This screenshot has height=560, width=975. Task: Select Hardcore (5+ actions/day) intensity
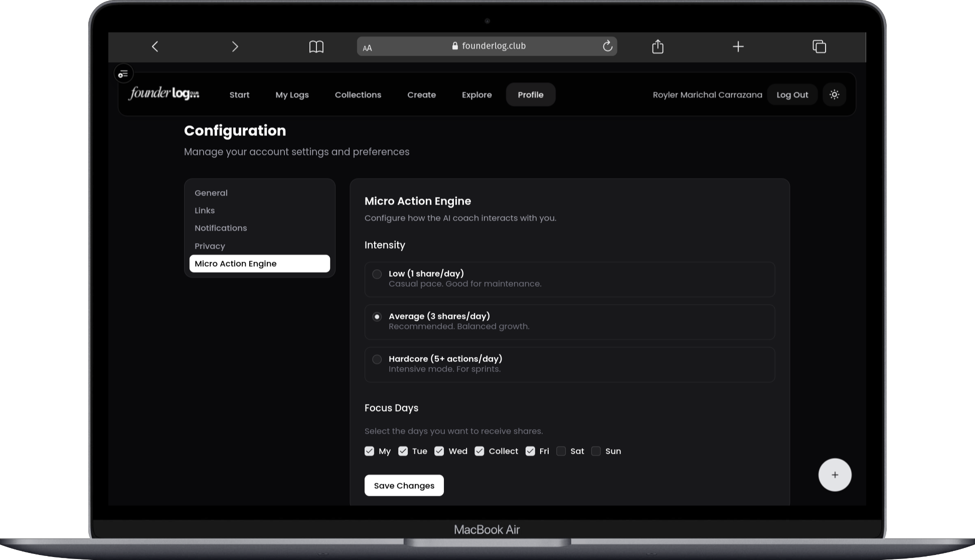[377, 359]
